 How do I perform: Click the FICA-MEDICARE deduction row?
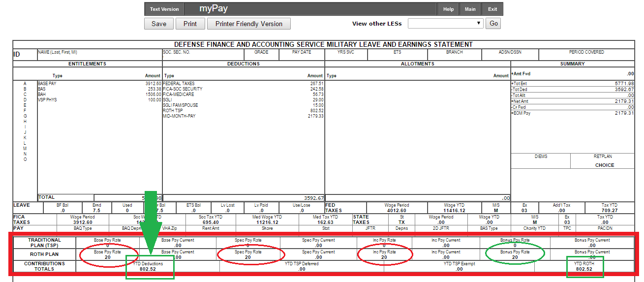click(243, 94)
